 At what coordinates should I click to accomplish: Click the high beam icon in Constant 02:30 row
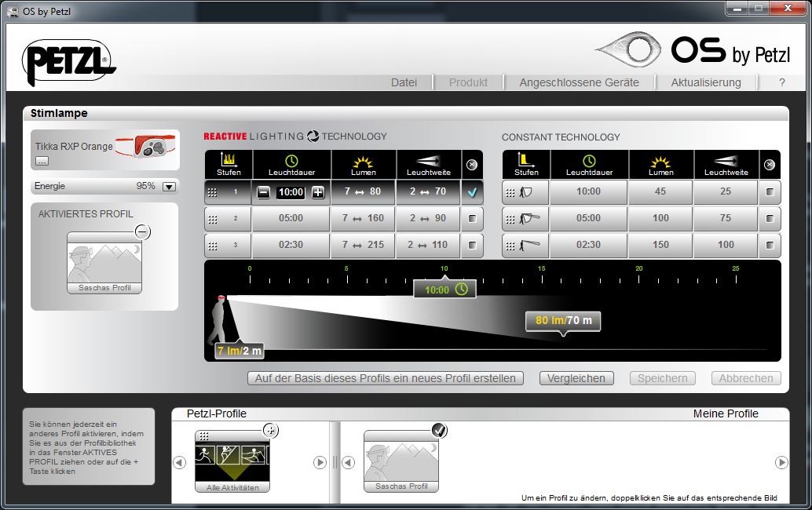530,246
